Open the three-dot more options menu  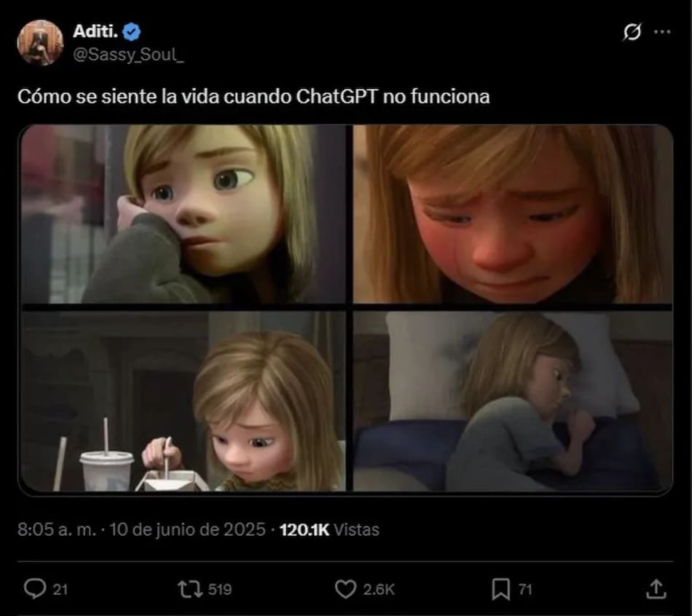click(x=661, y=32)
